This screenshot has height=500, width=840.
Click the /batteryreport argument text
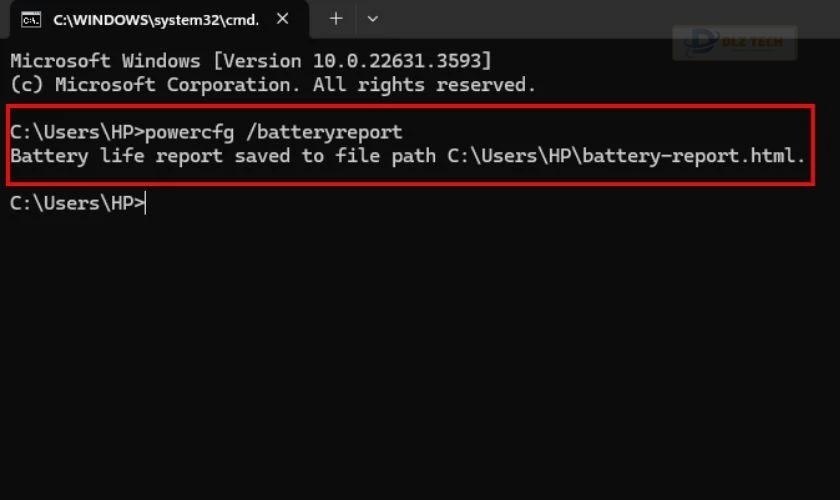pos(324,132)
